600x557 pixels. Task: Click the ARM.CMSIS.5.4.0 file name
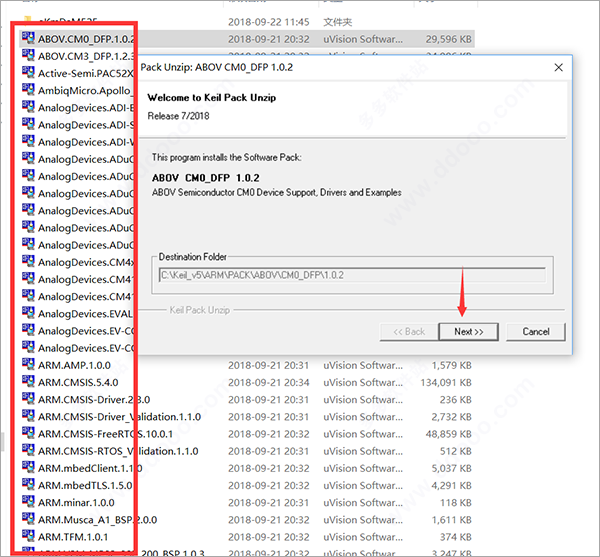[x=78, y=383]
